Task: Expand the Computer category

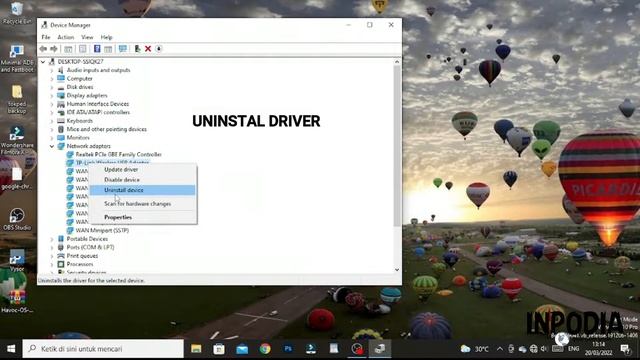Action: click(x=52, y=79)
